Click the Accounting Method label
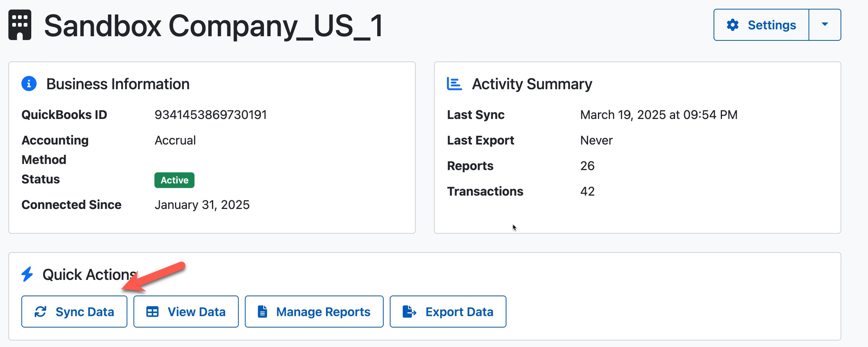The height and width of the screenshot is (347, 868). pos(55,150)
